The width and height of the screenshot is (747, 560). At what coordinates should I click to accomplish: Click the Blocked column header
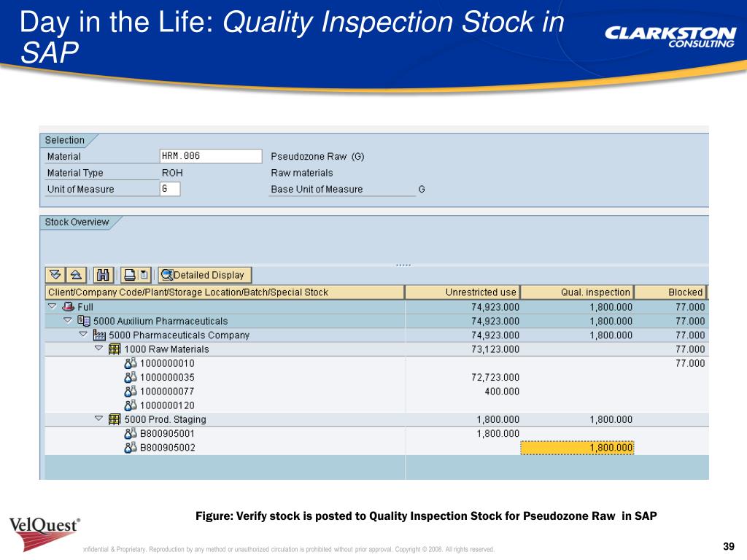(x=670, y=292)
